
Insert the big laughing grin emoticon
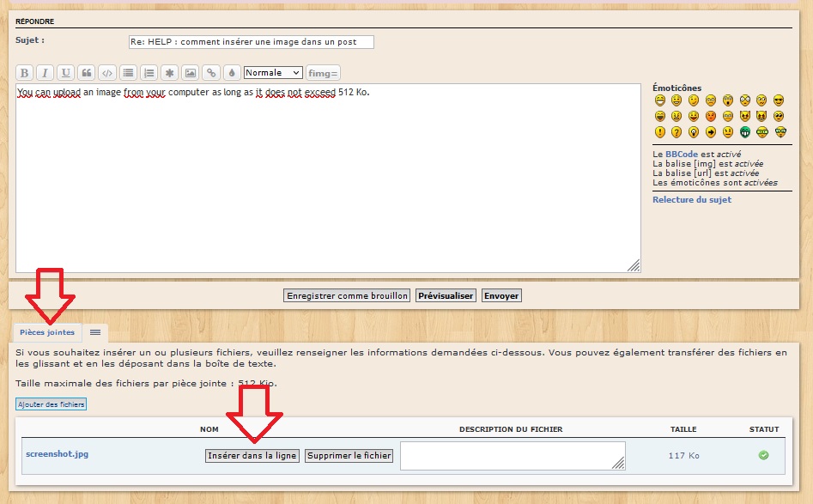[660, 100]
